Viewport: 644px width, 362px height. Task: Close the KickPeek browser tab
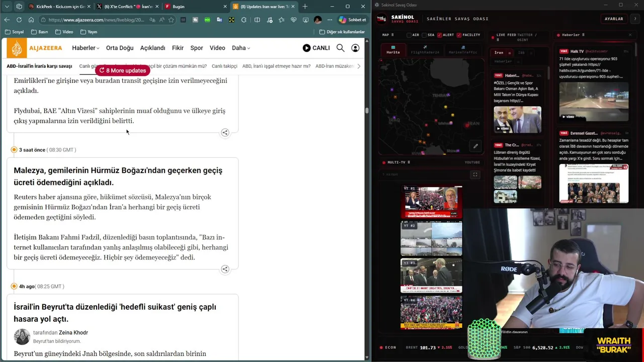tap(89, 7)
